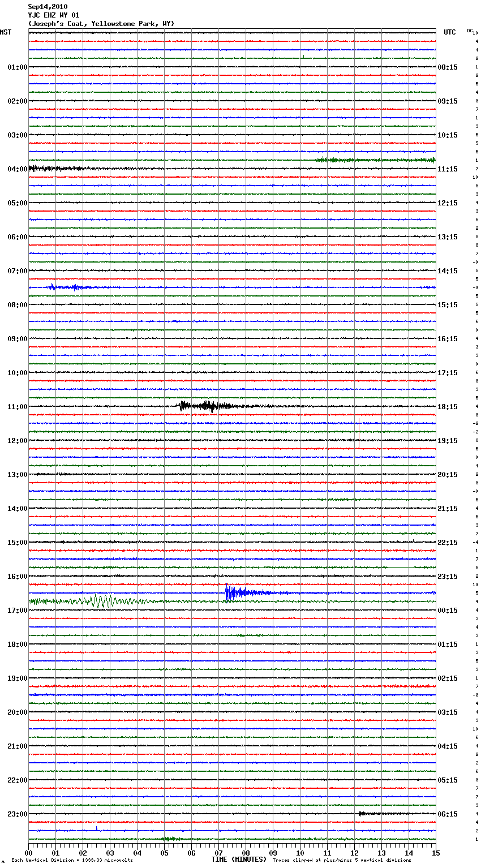
Task: Select the '11:00' MST hour label
Action: (18, 407)
